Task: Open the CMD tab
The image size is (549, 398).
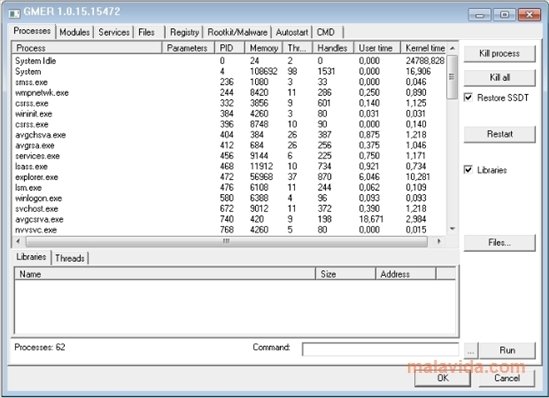Action: pos(326,32)
